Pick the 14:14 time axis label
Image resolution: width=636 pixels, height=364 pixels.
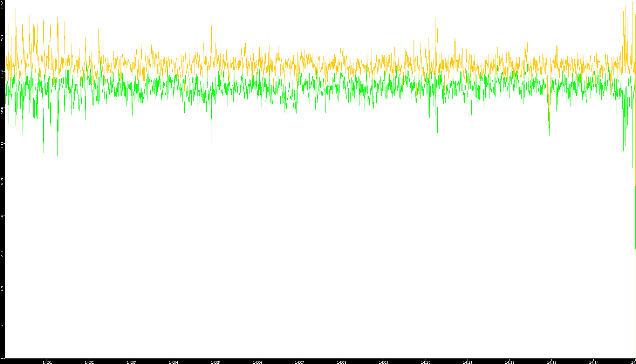pyautogui.click(x=594, y=362)
